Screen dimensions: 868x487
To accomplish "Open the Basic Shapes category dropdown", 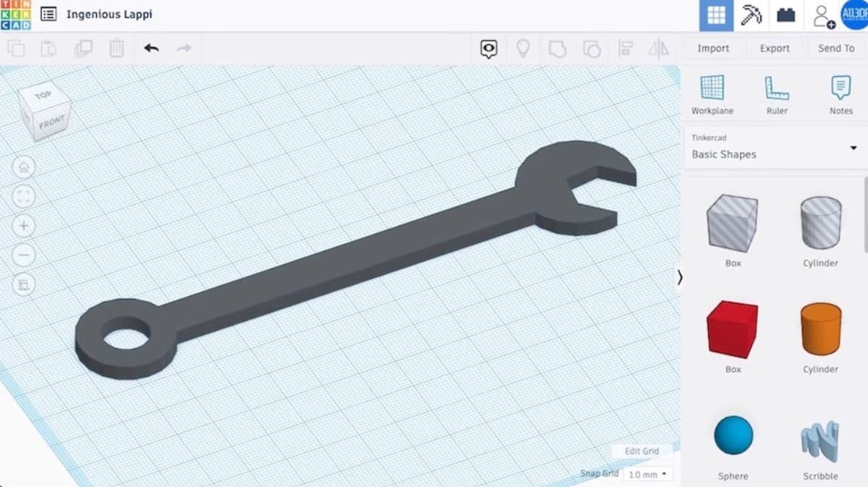I will point(774,147).
